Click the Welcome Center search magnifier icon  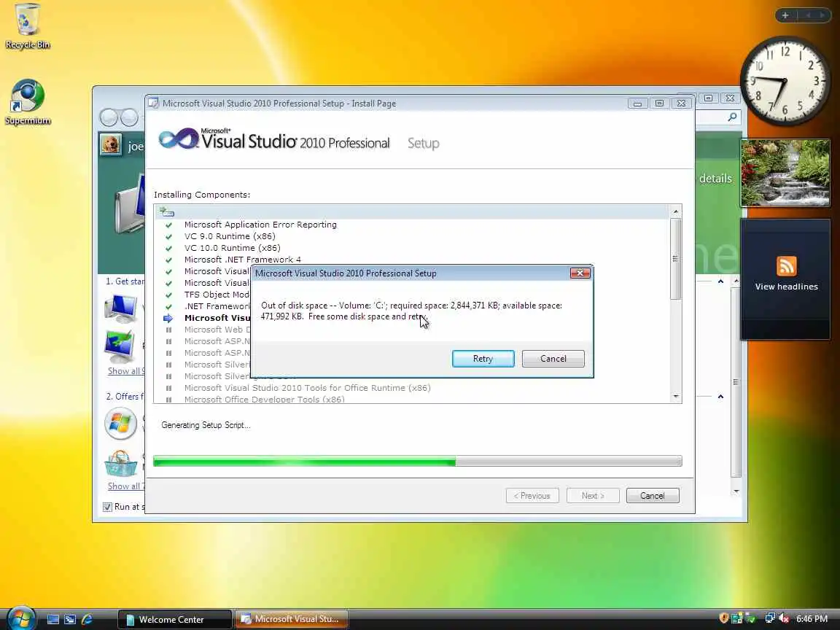tap(732, 117)
